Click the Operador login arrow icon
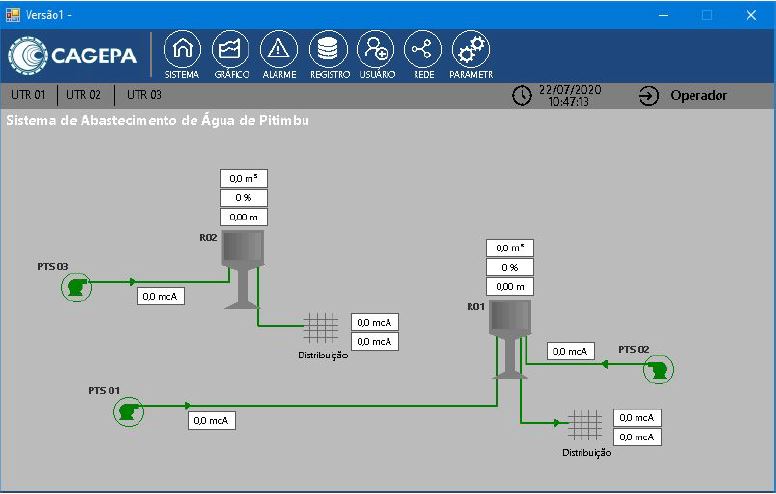Screen dimensions: 776x494 [x=649, y=96]
